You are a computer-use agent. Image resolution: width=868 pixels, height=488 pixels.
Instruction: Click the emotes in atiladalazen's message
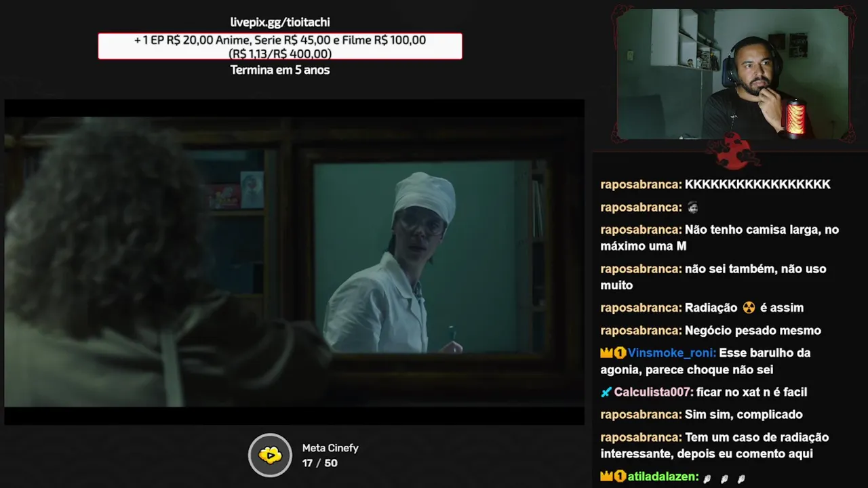coord(724,478)
